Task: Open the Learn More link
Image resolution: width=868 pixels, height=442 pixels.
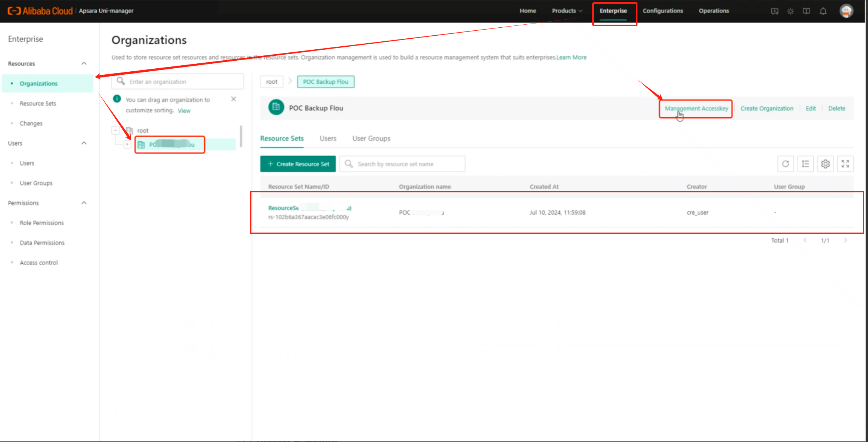Action: [x=571, y=57]
